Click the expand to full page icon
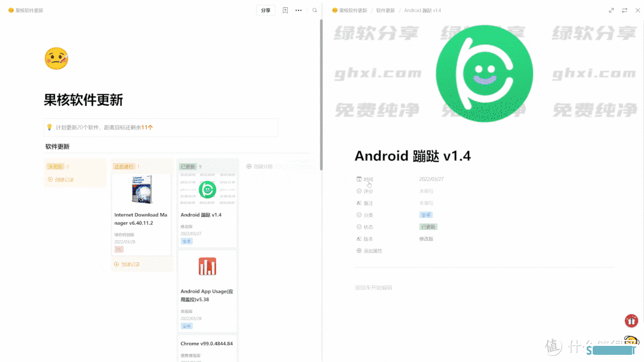The width and height of the screenshot is (644, 362). (611, 10)
